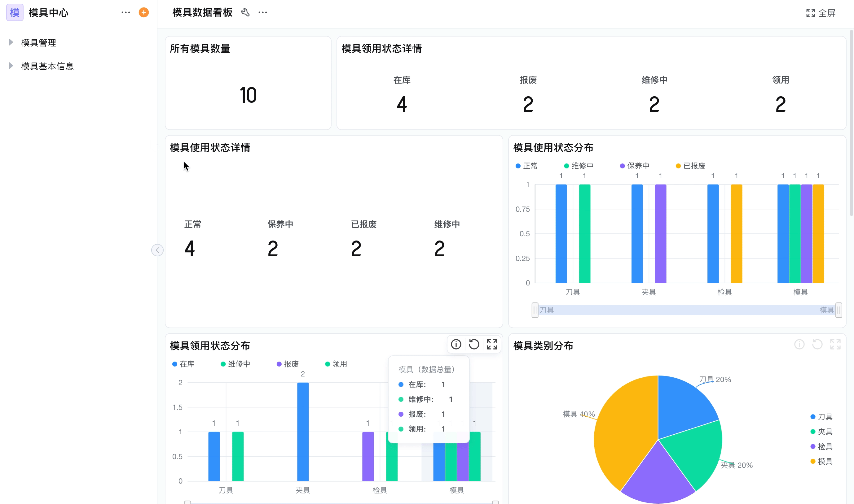The height and width of the screenshot is (504, 854).
Task: Expand 模具类别分布 chart to fullscreen
Action: pos(835,344)
